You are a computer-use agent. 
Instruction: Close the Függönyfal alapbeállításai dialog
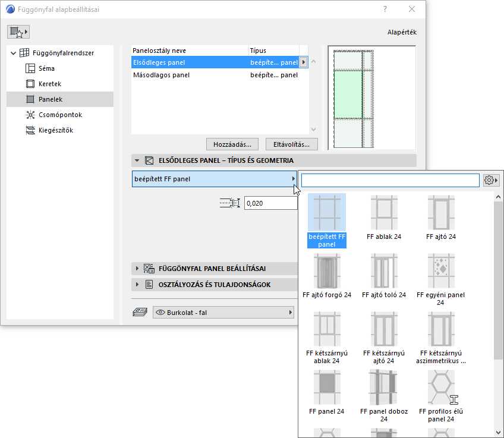(412, 9)
